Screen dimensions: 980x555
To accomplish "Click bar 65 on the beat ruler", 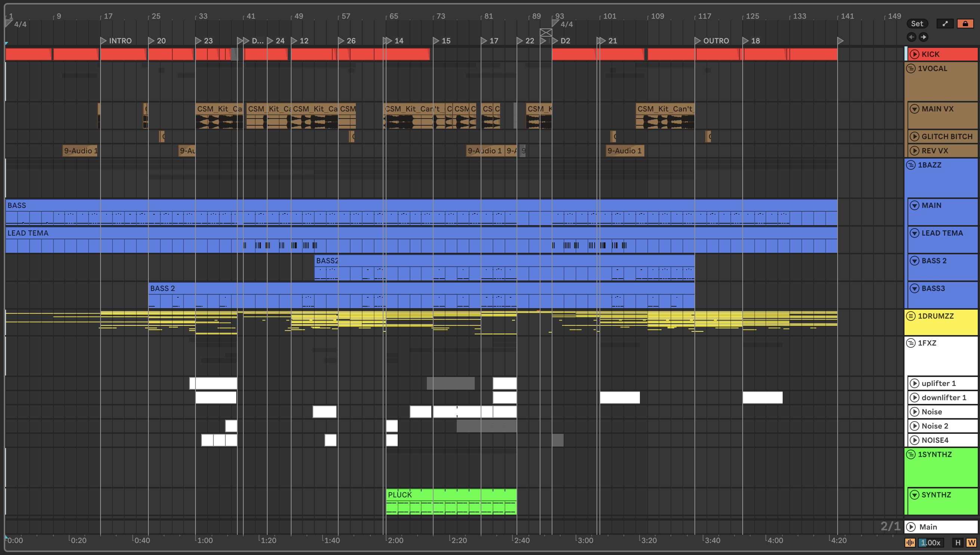I will 394,16.
